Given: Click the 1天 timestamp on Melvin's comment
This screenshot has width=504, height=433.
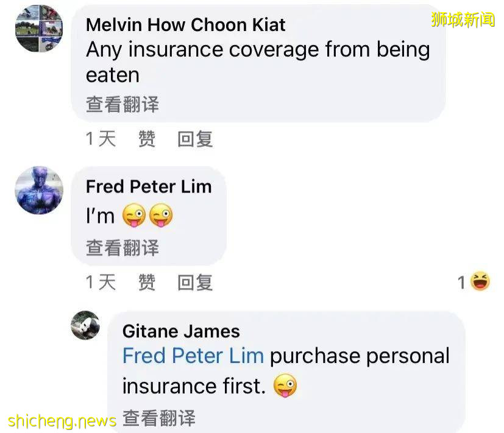Looking at the screenshot, I should (x=101, y=139).
